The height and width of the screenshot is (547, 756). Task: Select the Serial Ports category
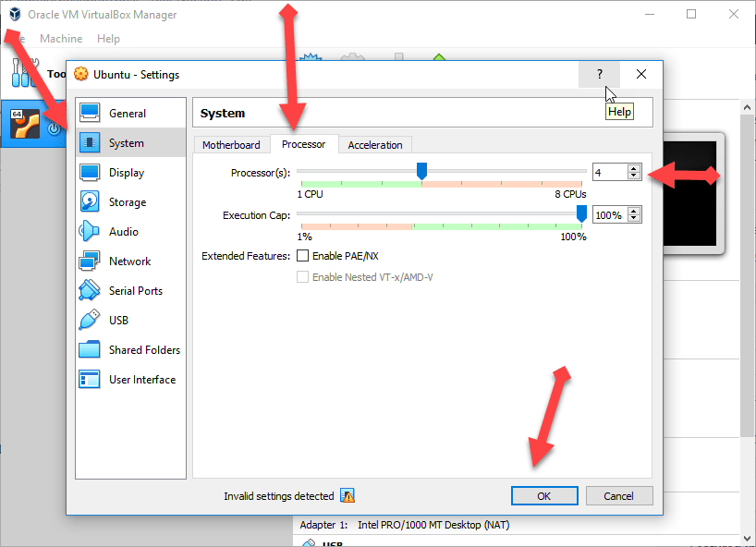click(x=135, y=291)
